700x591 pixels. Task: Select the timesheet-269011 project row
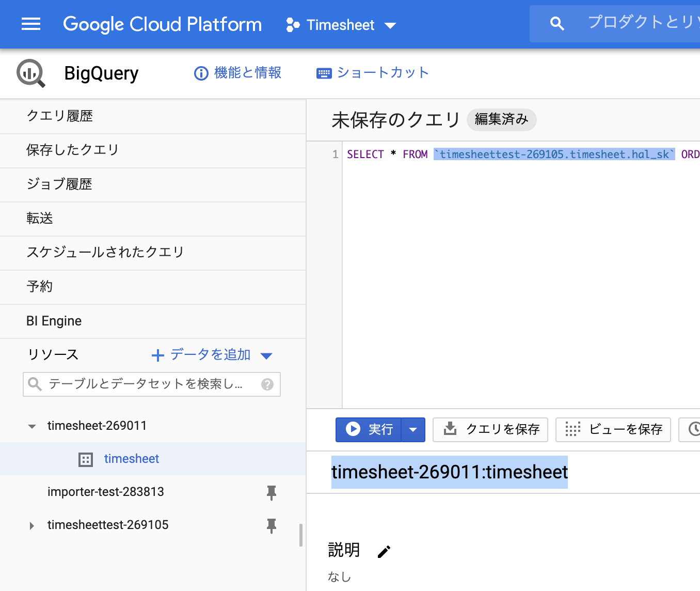coord(153,426)
